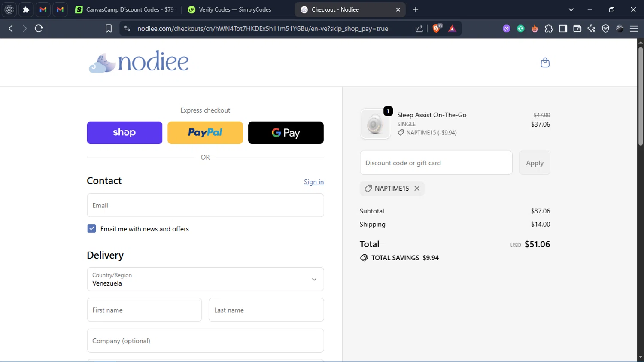
Task: Open the pinned puzzle-piece tab
Action: pos(26,9)
